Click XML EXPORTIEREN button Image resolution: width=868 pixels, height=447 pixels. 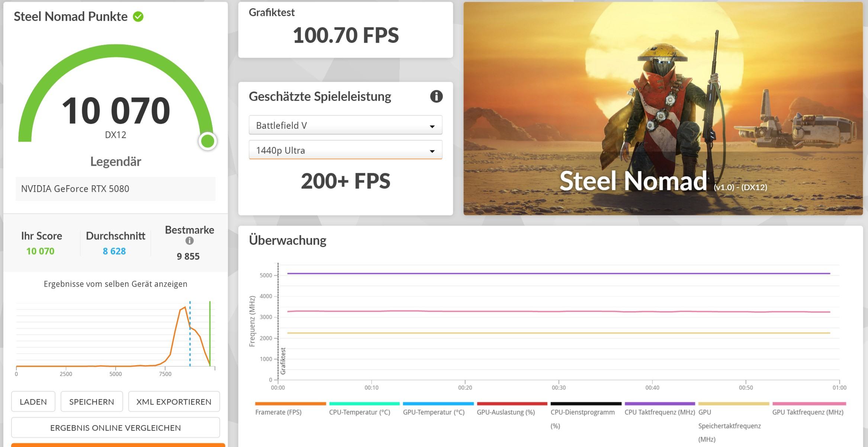174,402
